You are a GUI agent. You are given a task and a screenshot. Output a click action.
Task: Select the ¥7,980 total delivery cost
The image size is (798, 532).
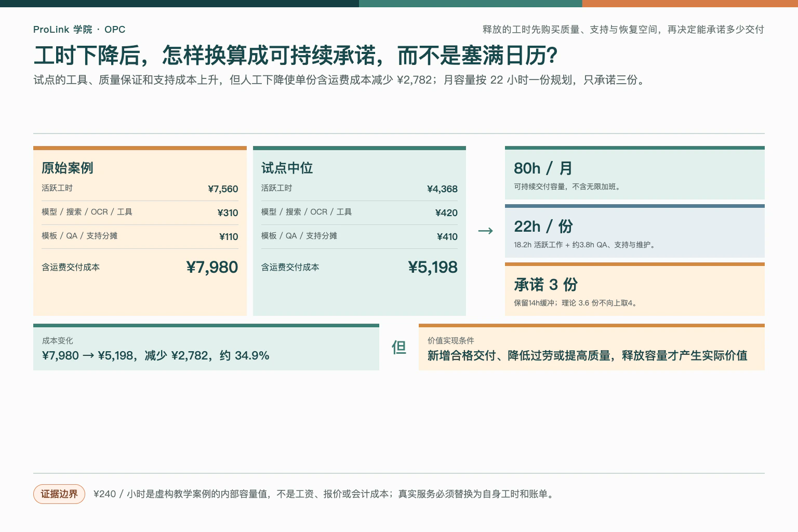[212, 267]
